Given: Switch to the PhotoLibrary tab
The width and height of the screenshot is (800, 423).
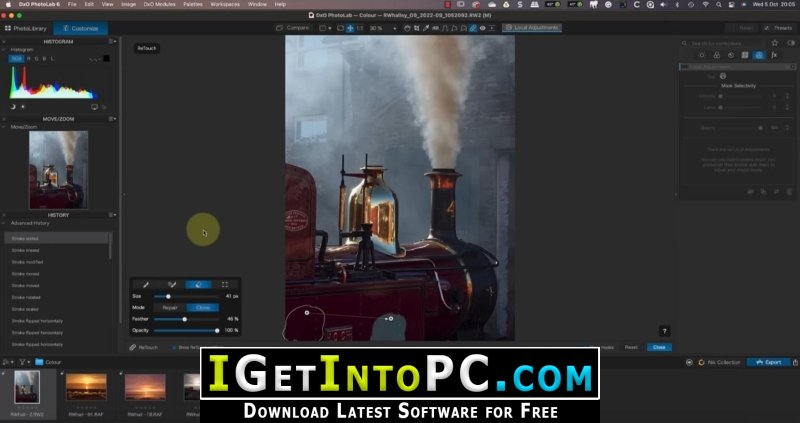Looking at the screenshot, I should coord(26,29).
